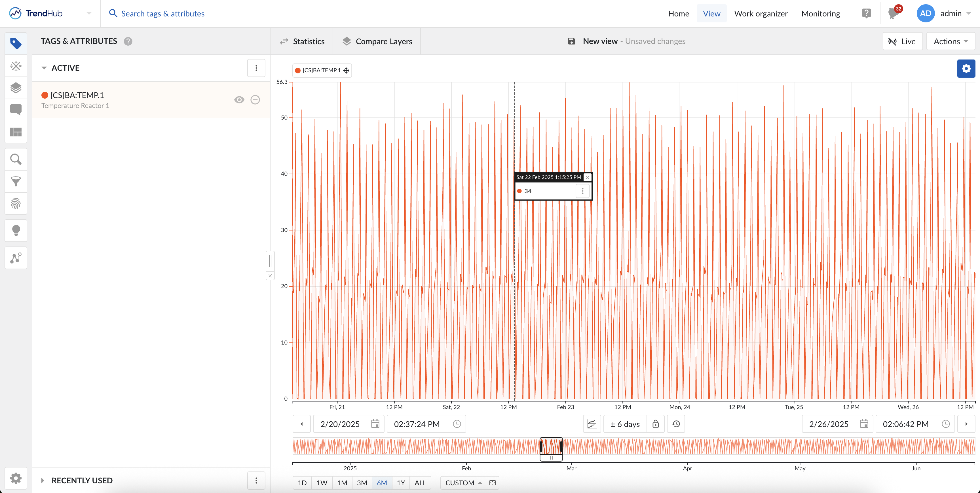980x493 pixels.
Task: Open the notifications bell with badge 32
Action: pos(893,13)
